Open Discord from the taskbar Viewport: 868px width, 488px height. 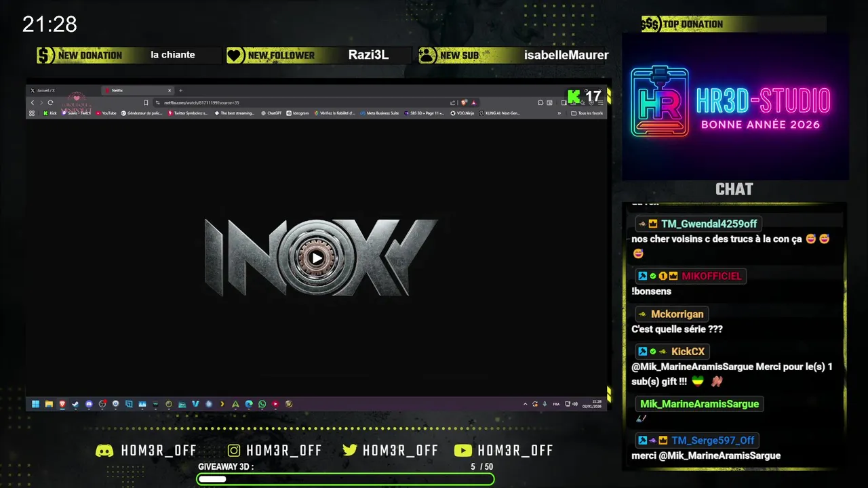click(89, 404)
